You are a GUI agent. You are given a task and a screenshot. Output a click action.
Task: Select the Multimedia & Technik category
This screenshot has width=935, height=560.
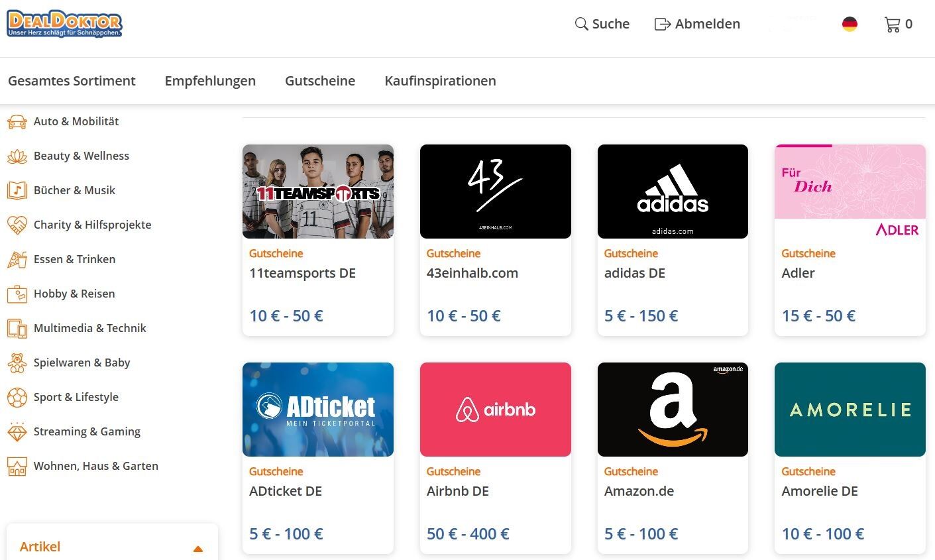[89, 329]
